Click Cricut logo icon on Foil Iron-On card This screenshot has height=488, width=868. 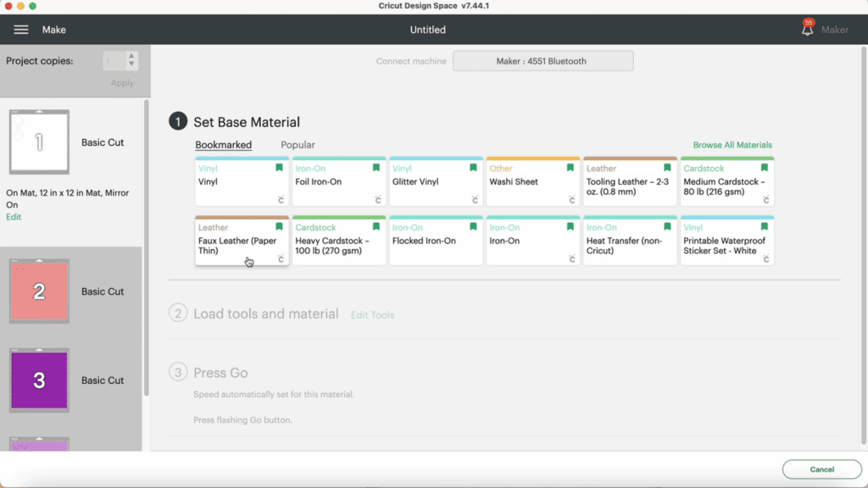pyautogui.click(x=377, y=200)
